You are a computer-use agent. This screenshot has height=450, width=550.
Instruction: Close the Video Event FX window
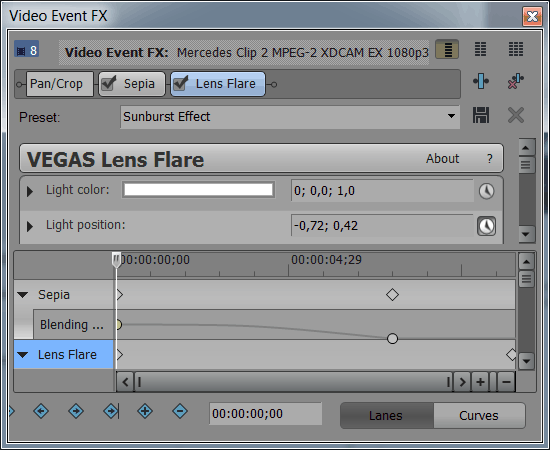(x=532, y=16)
